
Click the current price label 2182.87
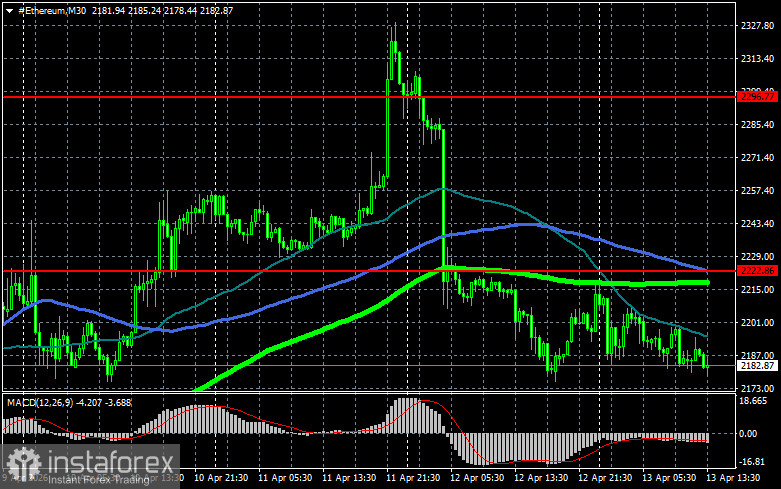[757, 366]
